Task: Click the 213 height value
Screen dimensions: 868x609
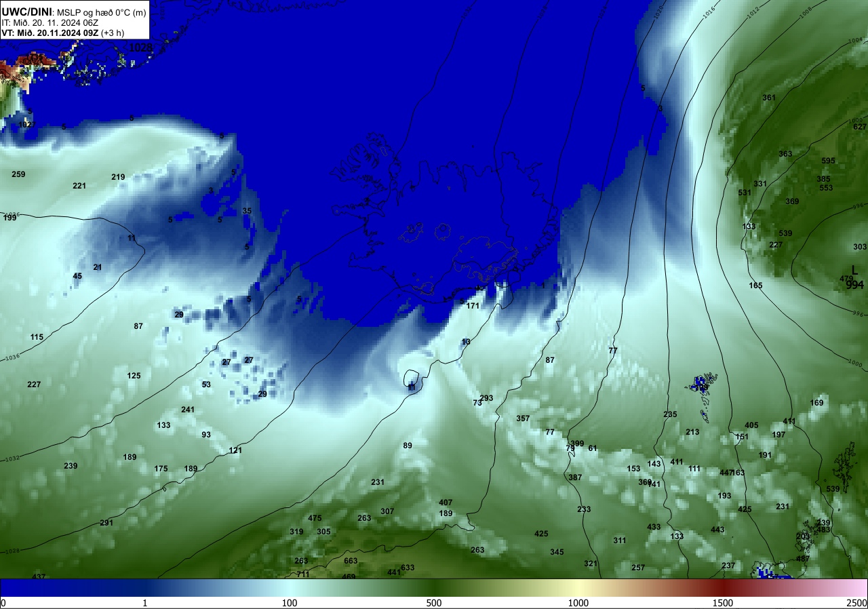Action: click(692, 432)
